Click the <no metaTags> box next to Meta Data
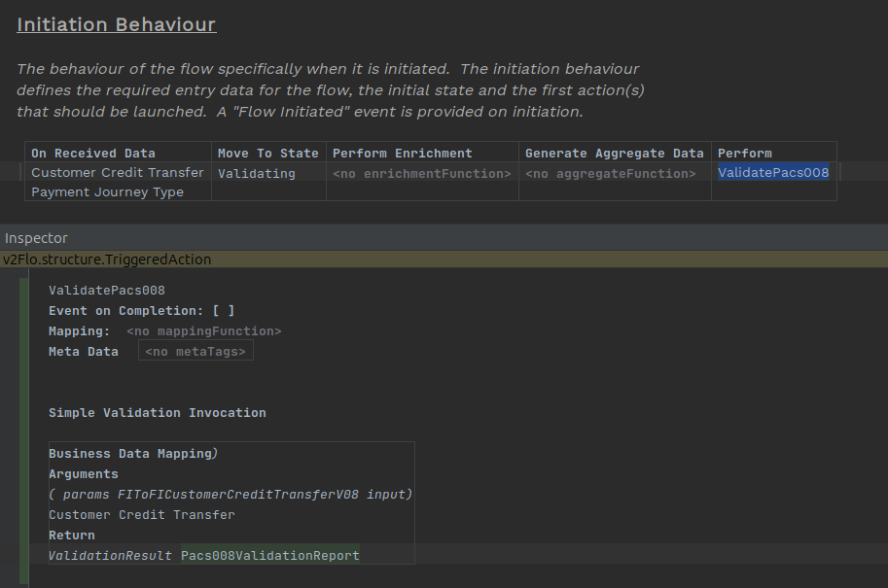 [x=195, y=351]
